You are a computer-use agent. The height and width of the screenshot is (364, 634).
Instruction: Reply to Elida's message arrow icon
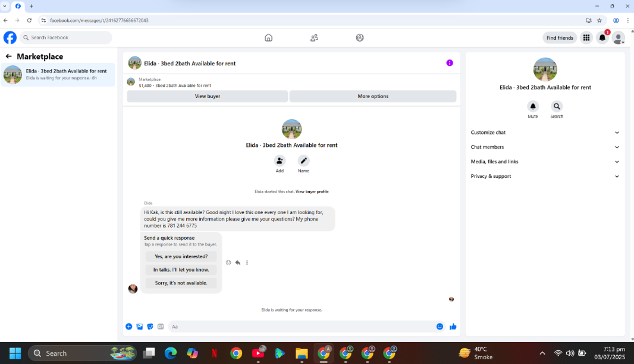tap(238, 262)
